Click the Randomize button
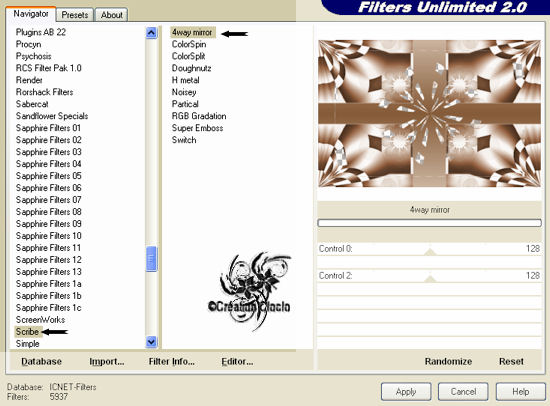Screen dimensions: 550x406 click(448, 361)
